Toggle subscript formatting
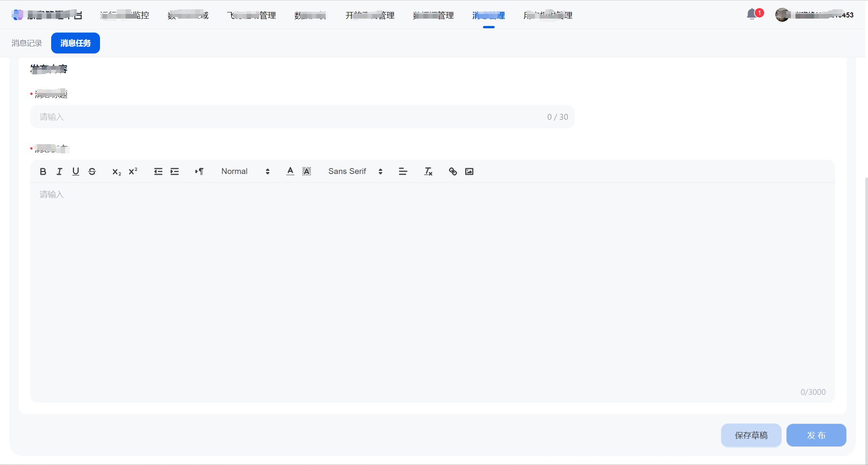 pyautogui.click(x=116, y=172)
